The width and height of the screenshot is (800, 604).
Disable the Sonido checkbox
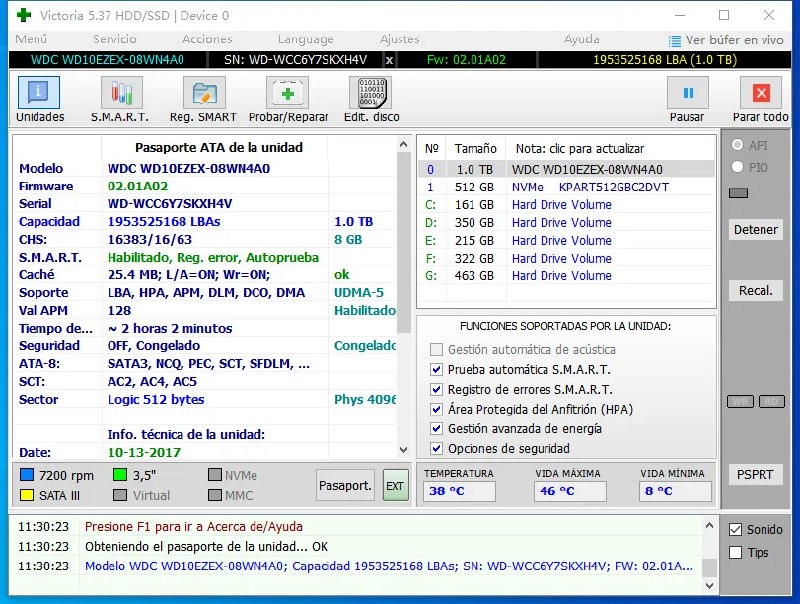735,529
